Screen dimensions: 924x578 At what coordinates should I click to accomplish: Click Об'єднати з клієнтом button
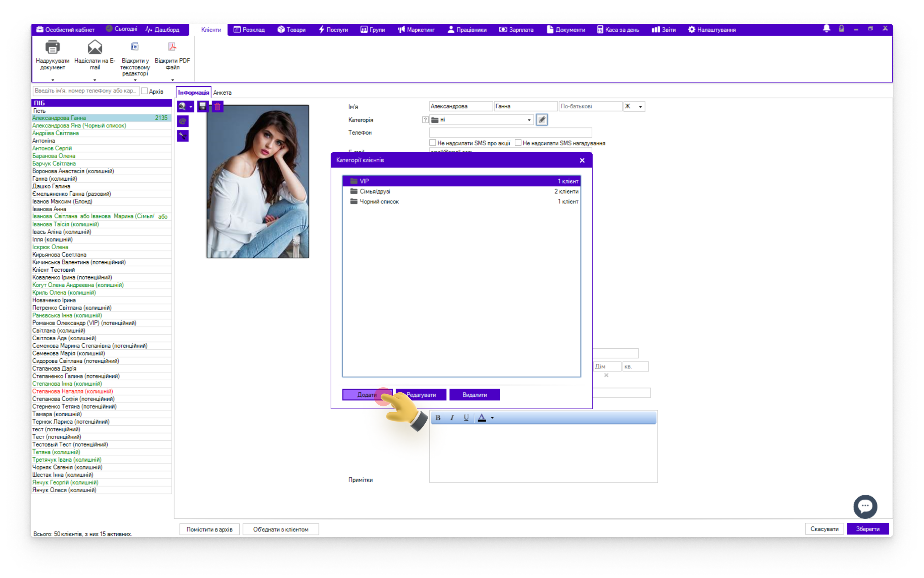click(x=281, y=529)
